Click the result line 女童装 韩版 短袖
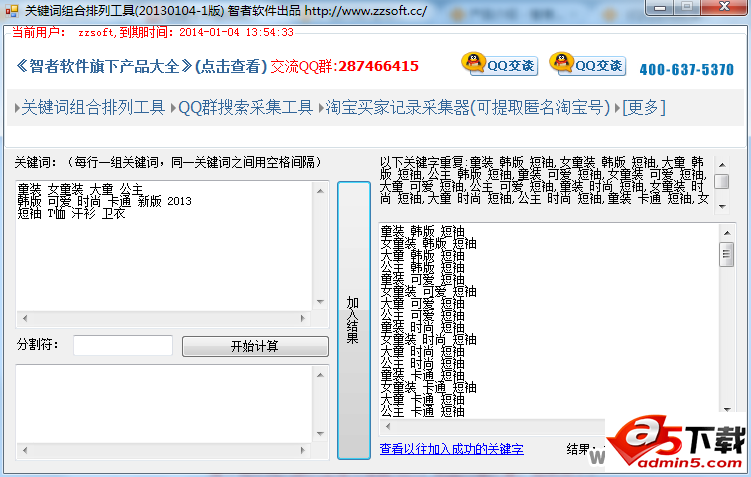Screen dimensions: 751x477 [429, 244]
